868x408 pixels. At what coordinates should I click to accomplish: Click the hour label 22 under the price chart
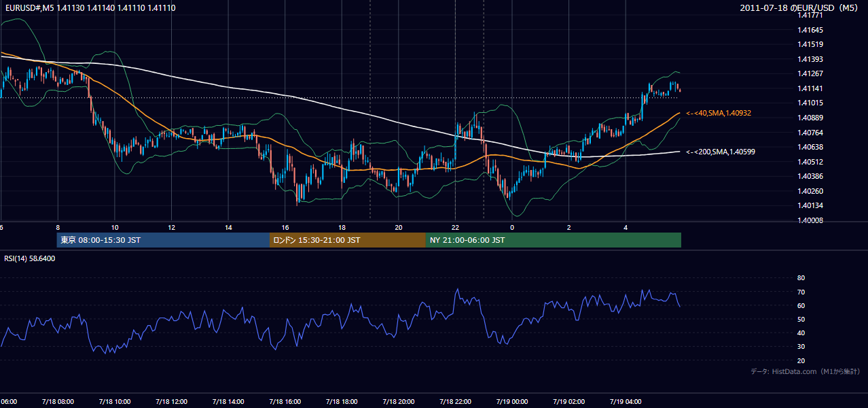pos(456,227)
